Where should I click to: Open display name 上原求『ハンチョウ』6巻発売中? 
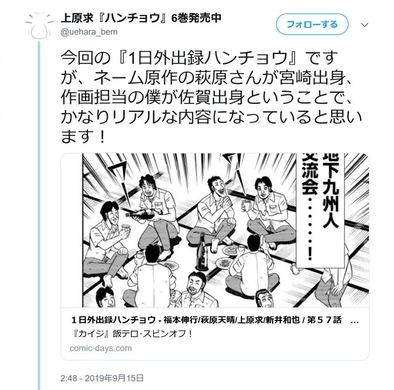(140, 18)
